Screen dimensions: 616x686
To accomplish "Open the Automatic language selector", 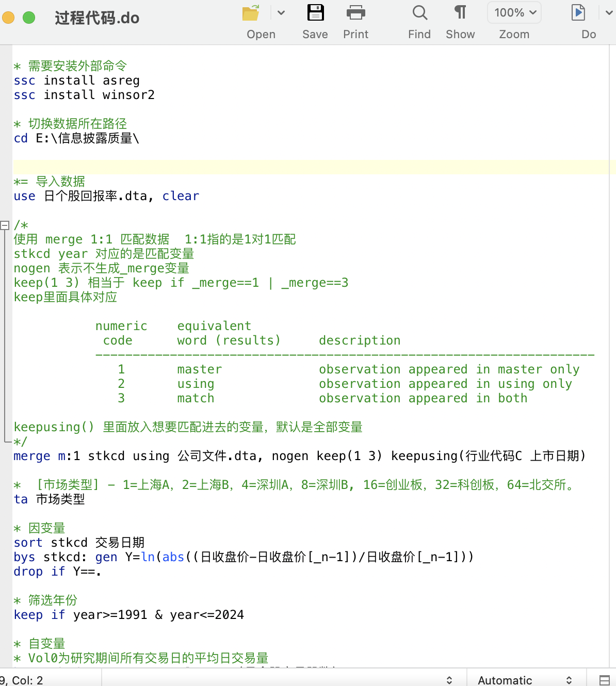I will point(526,680).
